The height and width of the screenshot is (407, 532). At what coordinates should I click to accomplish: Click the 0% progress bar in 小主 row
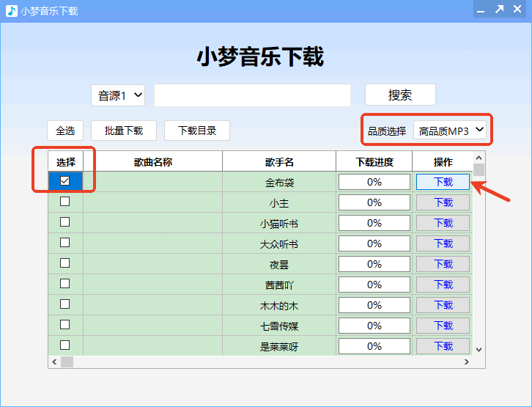[x=374, y=202]
